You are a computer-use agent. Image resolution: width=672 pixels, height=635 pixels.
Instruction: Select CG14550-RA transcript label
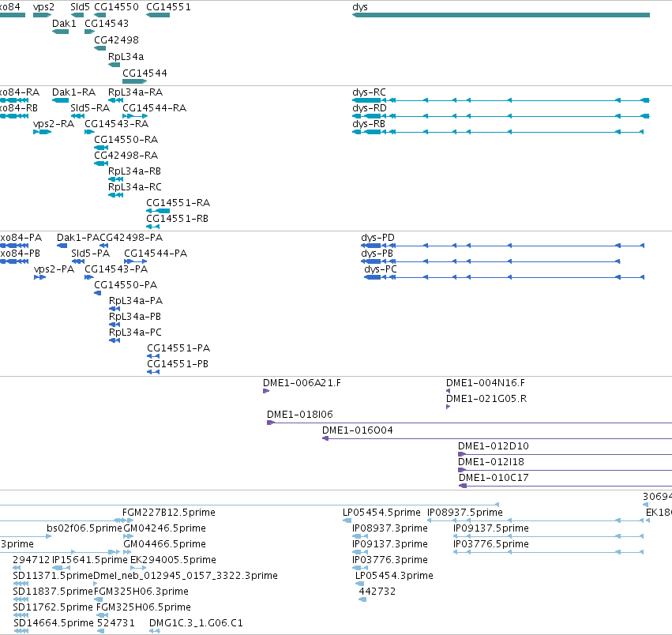tap(126, 140)
